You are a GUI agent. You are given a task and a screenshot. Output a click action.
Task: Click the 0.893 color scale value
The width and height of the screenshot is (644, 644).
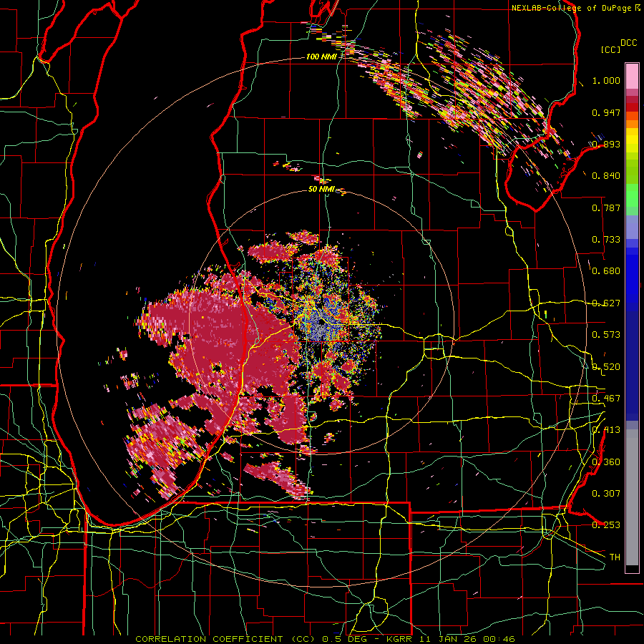[x=606, y=144]
